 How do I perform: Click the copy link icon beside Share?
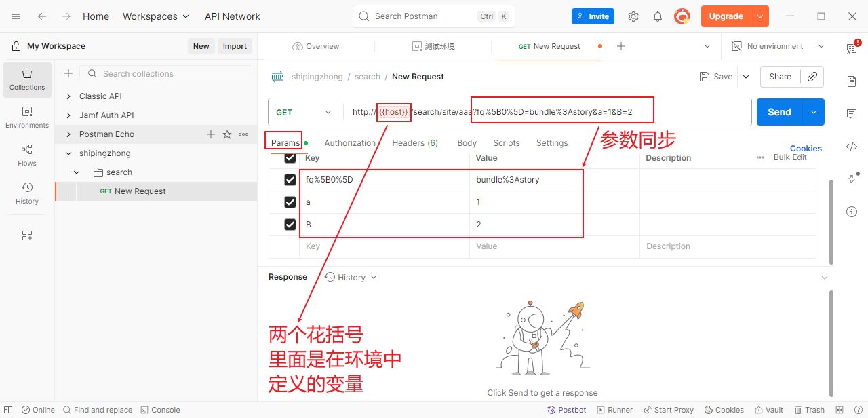[812, 77]
